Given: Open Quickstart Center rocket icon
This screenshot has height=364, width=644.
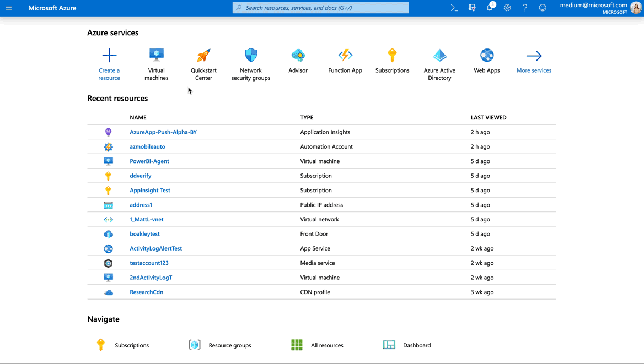Looking at the screenshot, I should 203,55.
